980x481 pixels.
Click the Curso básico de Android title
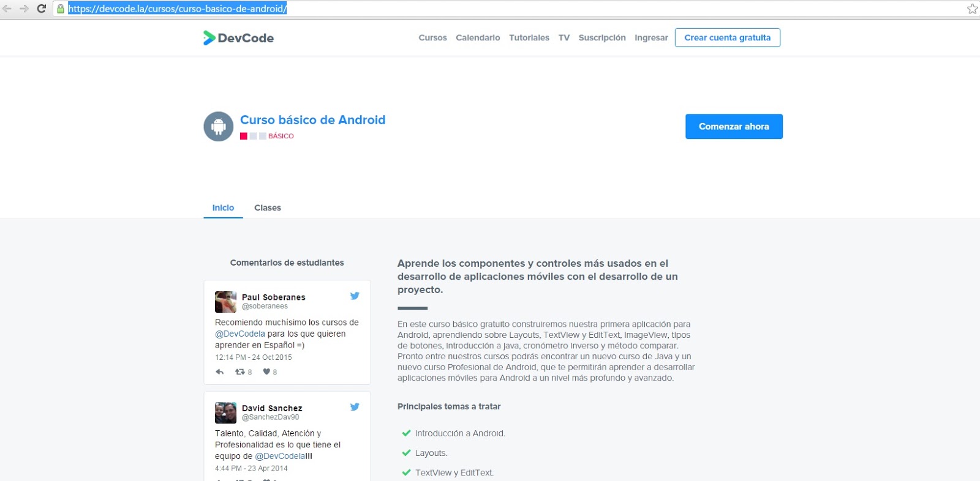point(312,120)
